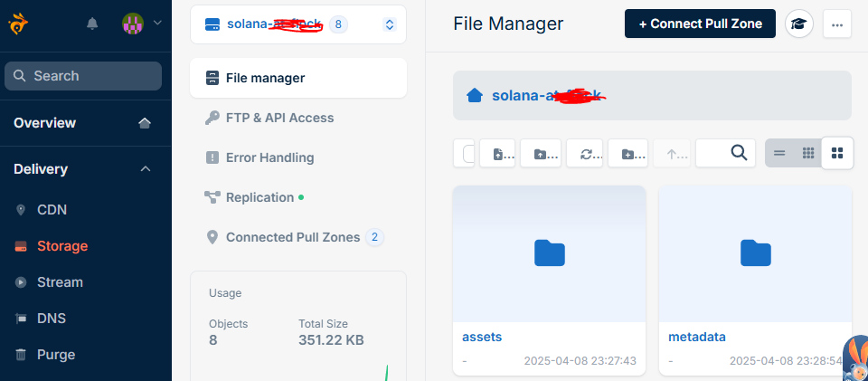Click the Purge trash icon
This screenshot has height=381, width=868.
[21, 355]
